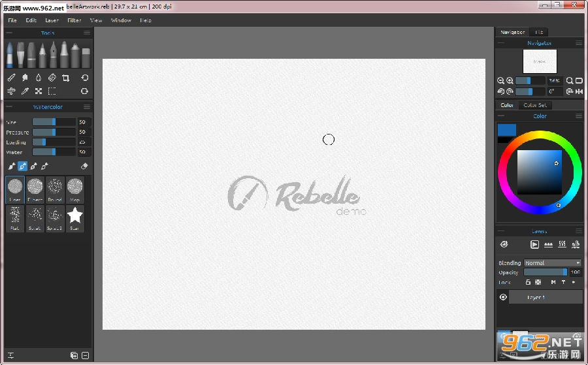This screenshot has width=588, height=365.
Task: Pick the Eyedropper color picker tool
Action: pyautogui.click(x=25, y=91)
